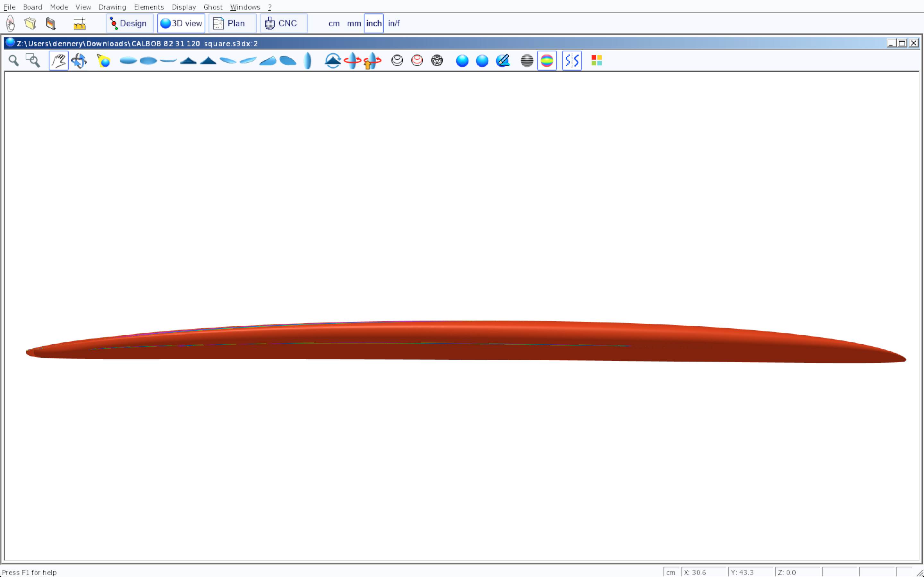This screenshot has width=924, height=577.
Task: Open the Ghost menu
Action: 213,7
